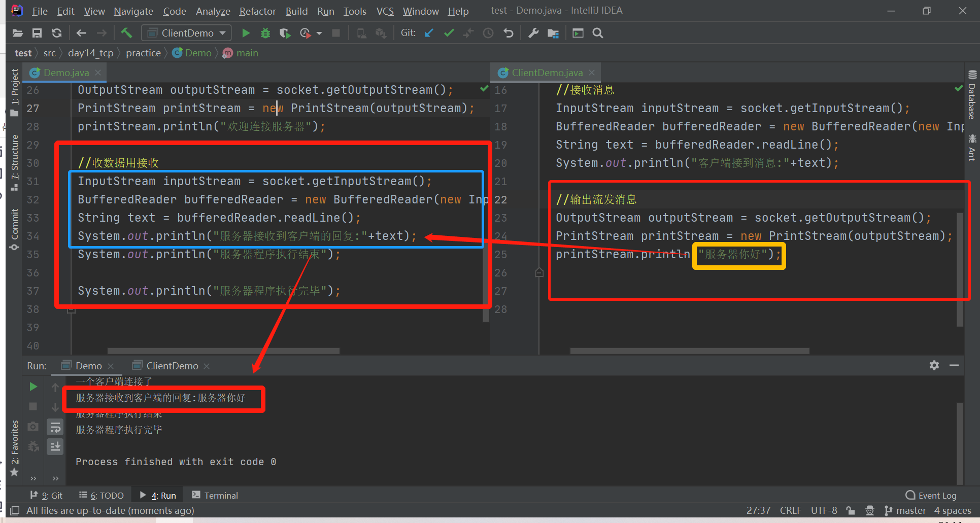980x523 pixels.
Task: Toggle soft-wrap in Run console
Action: point(55,427)
